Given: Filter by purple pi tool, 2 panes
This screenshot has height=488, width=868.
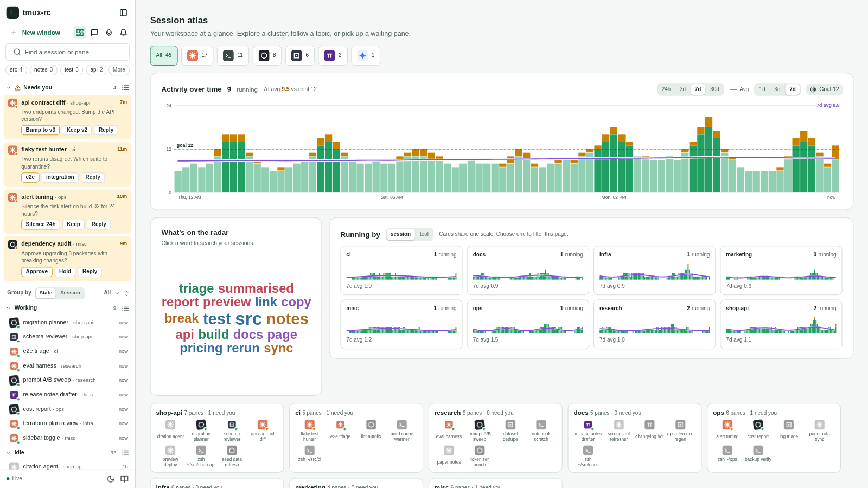Looking at the screenshot, I should [333, 55].
